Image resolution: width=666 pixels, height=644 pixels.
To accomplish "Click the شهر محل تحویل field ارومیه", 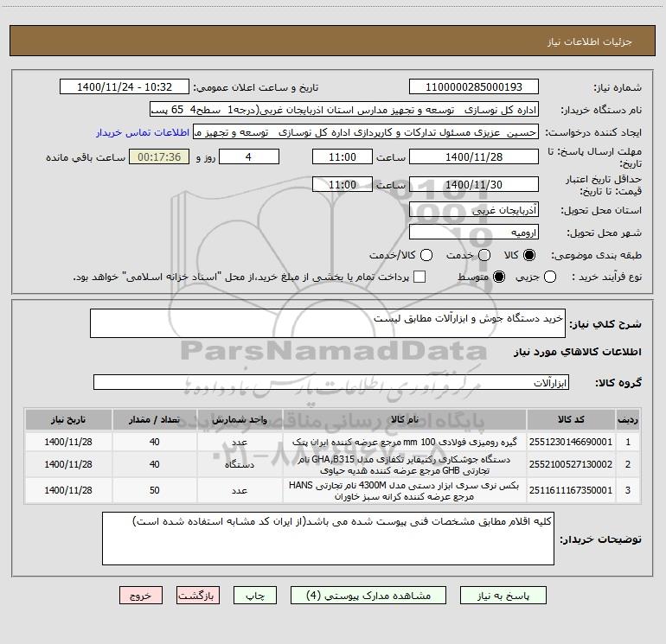I will point(474,233).
